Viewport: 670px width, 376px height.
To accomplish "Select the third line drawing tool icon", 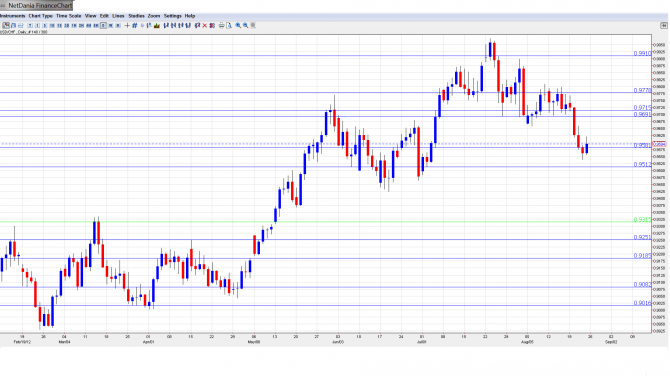I will tap(181, 26).
